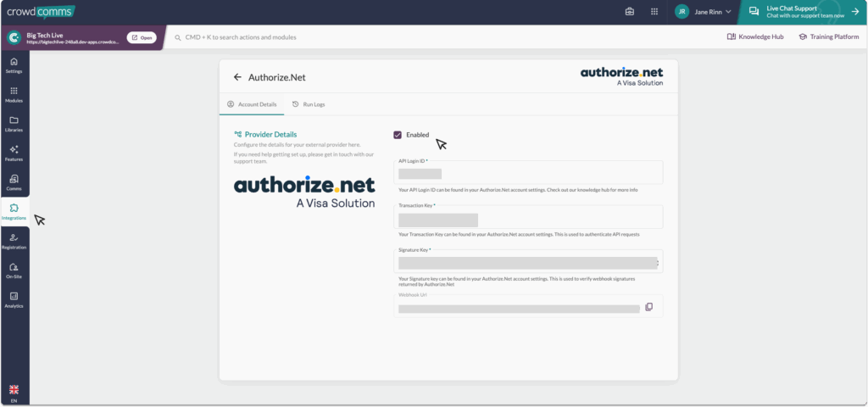
Task: Open Analytics from the sidebar
Action: pos(14,299)
